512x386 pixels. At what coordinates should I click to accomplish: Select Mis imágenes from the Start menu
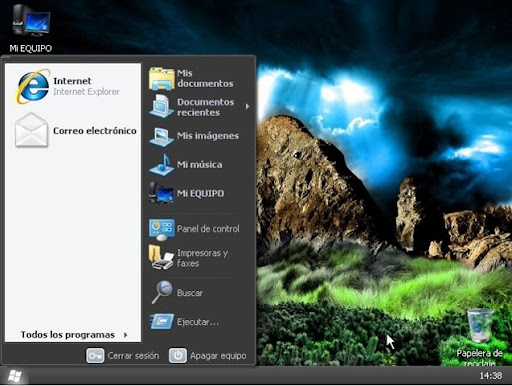coord(199,136)
